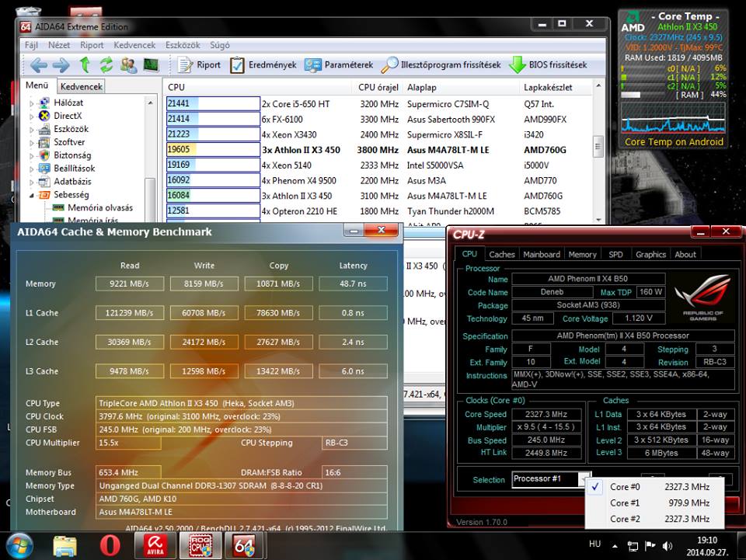Image resolution: width=746 pixels, height=560 pixels.
Task: Click the green up arrow toolbar icon
Action: (x=85, y=64)
